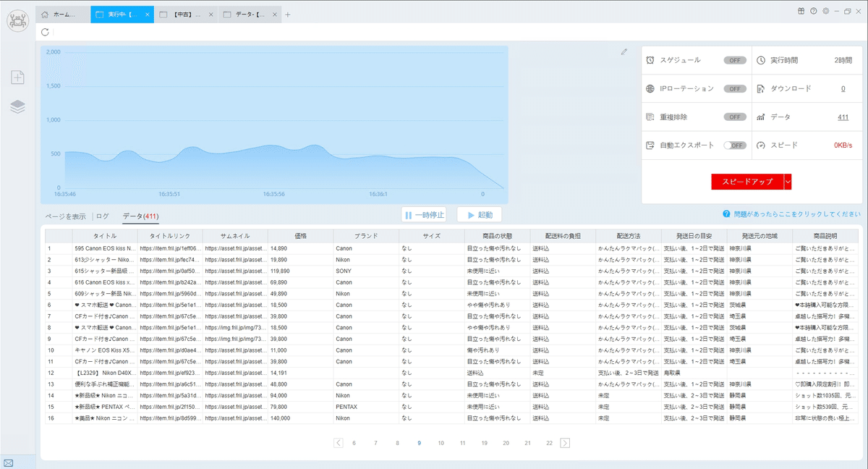Click the 発送元の地域 column header

pos(759,236)
